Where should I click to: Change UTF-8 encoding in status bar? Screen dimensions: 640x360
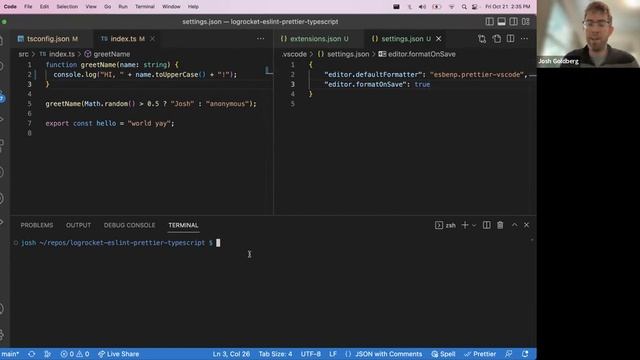click(x=311, y=354)
